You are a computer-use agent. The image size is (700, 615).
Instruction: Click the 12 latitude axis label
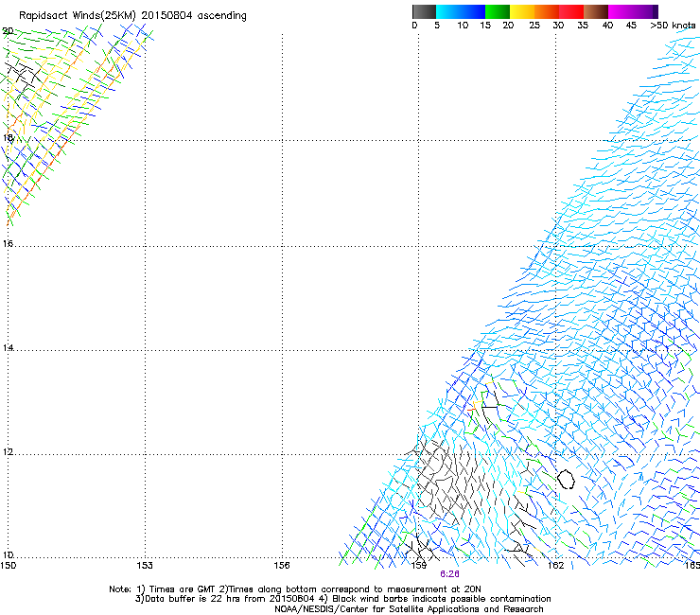pyautogui.click(x=8, y=452)
